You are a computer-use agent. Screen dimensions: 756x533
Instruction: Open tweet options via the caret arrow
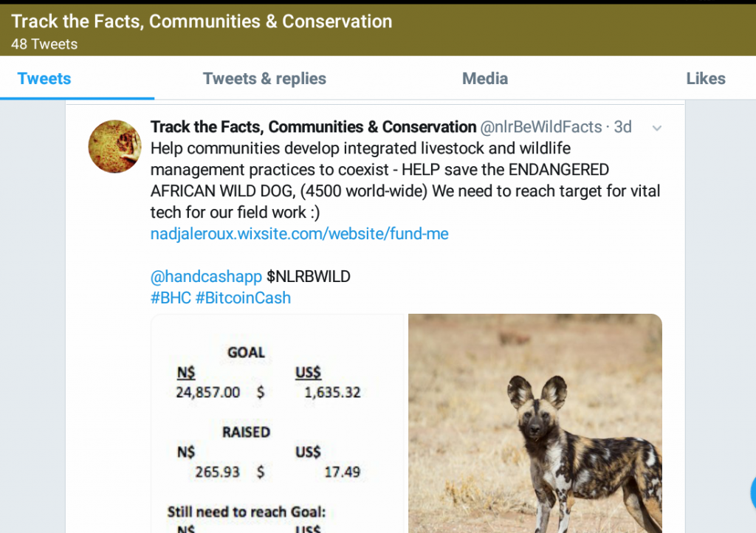(656, 127)
